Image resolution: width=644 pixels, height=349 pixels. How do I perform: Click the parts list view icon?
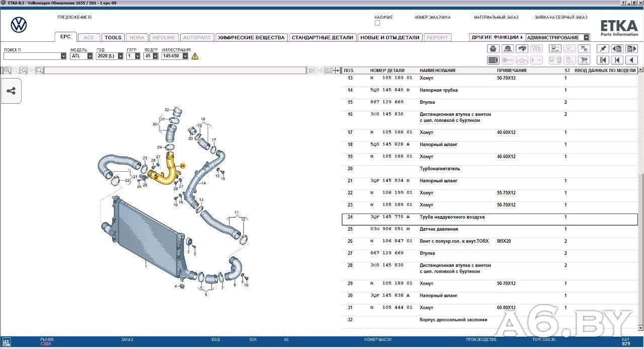point(493,60)
